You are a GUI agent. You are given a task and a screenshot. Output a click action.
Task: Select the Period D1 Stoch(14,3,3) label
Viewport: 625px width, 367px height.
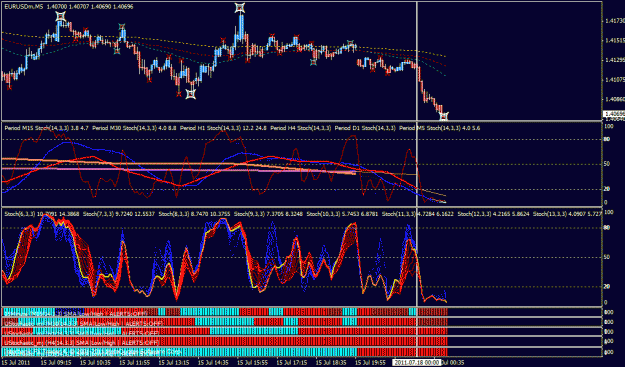(366, 128)
